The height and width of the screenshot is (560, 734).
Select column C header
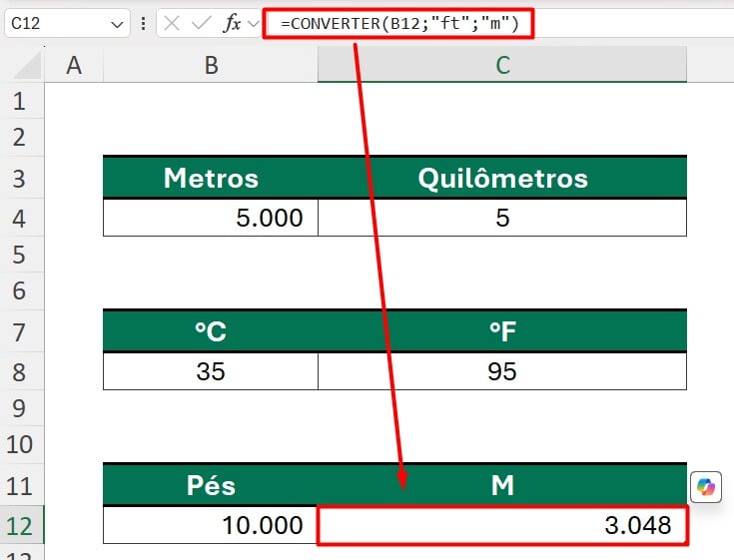click(x=502, y=65)
